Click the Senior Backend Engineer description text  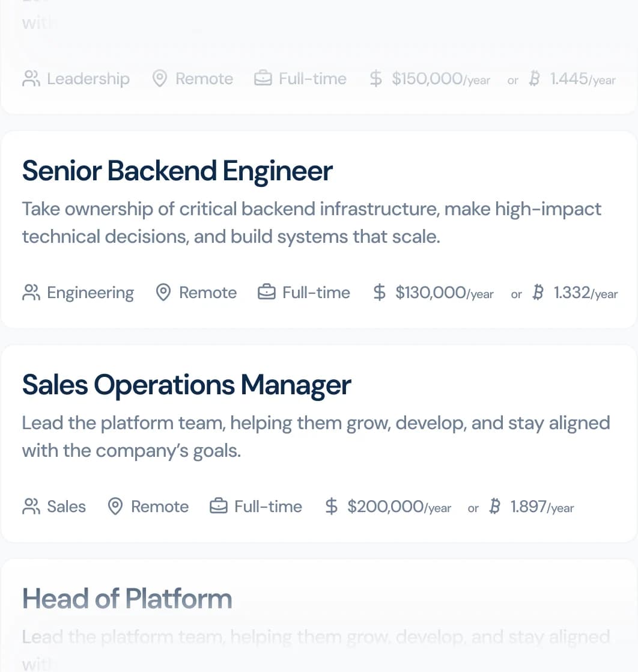pyautogui.click(x=312, y=223)
